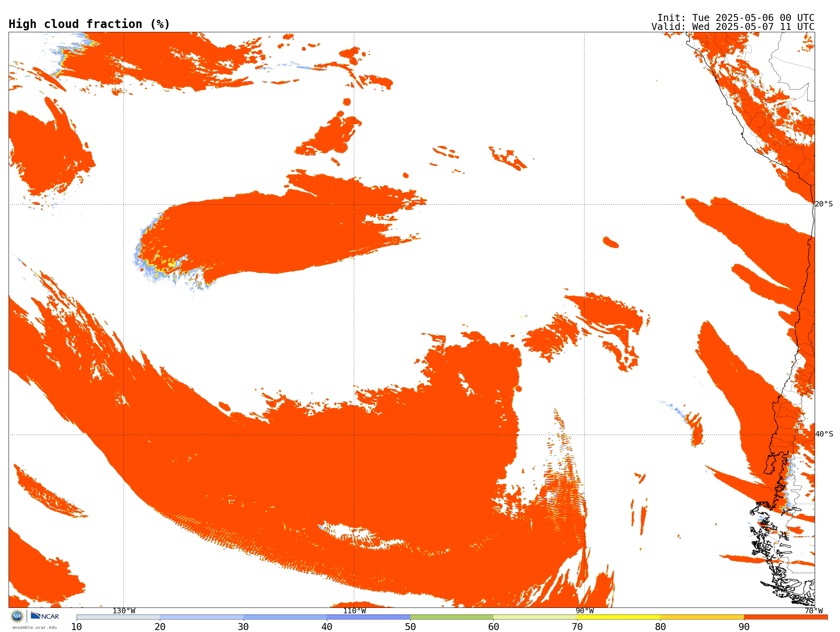Click the 20-30 light blue colorbar segment
The width and height of the screenshot is (840, 632).
pos(201,617)
